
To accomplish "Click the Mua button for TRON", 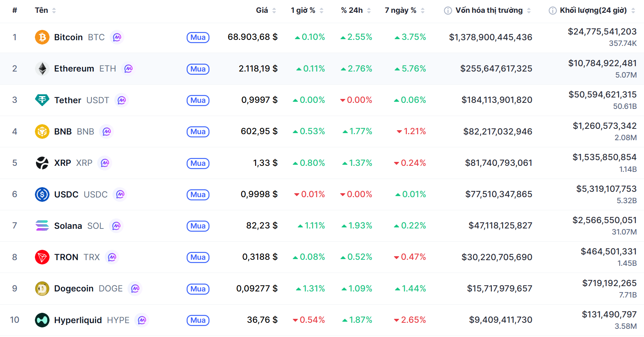I will [x=198, y=257].
